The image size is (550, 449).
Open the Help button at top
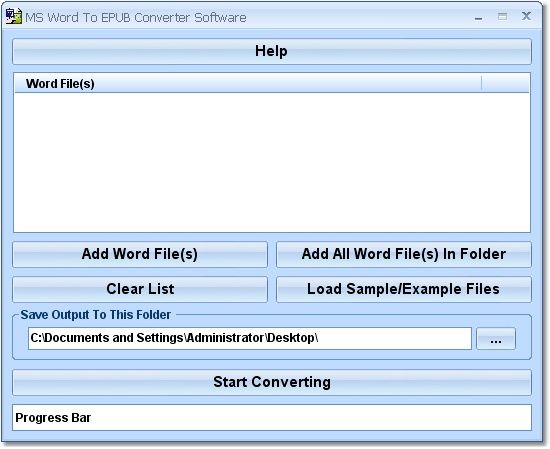click(272, 51)
